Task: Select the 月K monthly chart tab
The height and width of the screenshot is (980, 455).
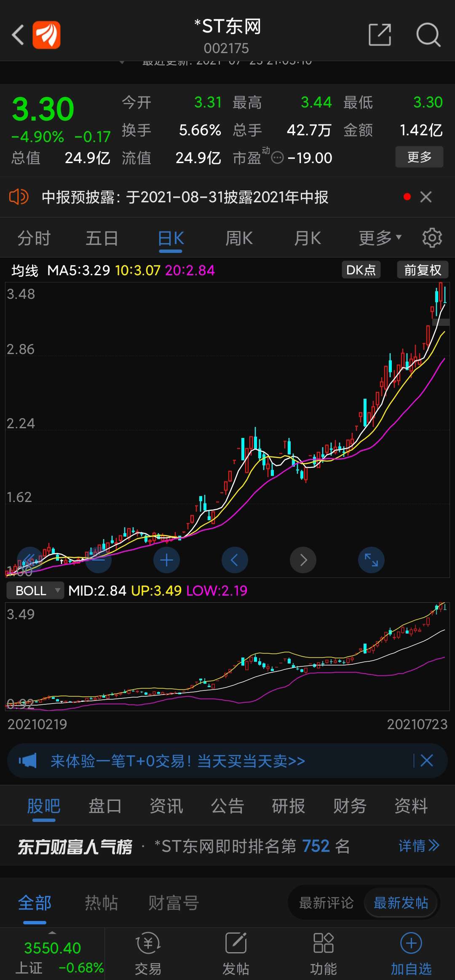Action: pyautogui.click(x=307, y=238)
